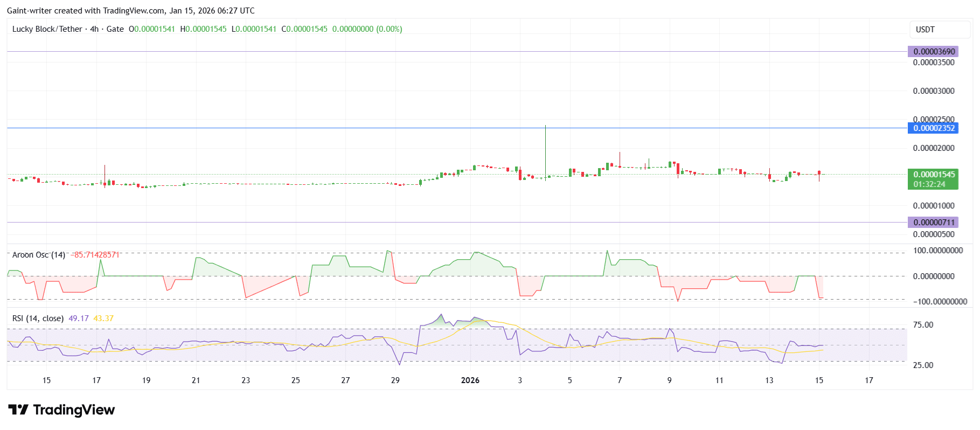Click the TradingView logo at bottom
This screenshot has width=980, height=430.
click(x=61, y=410)
